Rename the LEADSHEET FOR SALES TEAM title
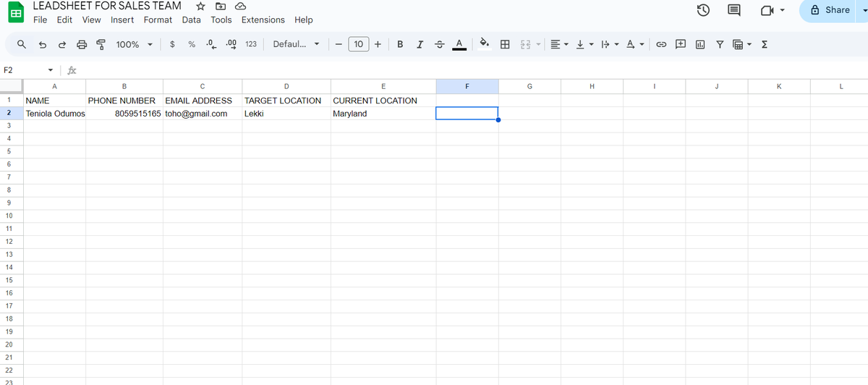The width and height of the screenshot is (868, 385). pyautogui.click(x=107, y=6)
